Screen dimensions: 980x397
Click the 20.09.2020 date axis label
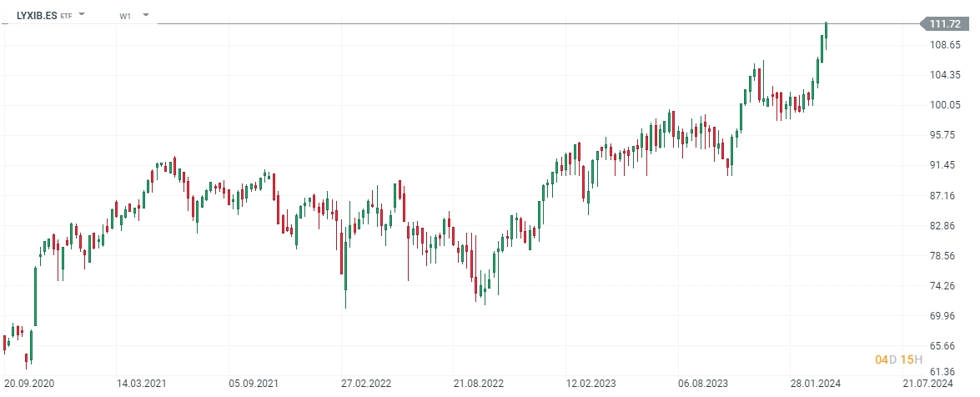[28, 384]
